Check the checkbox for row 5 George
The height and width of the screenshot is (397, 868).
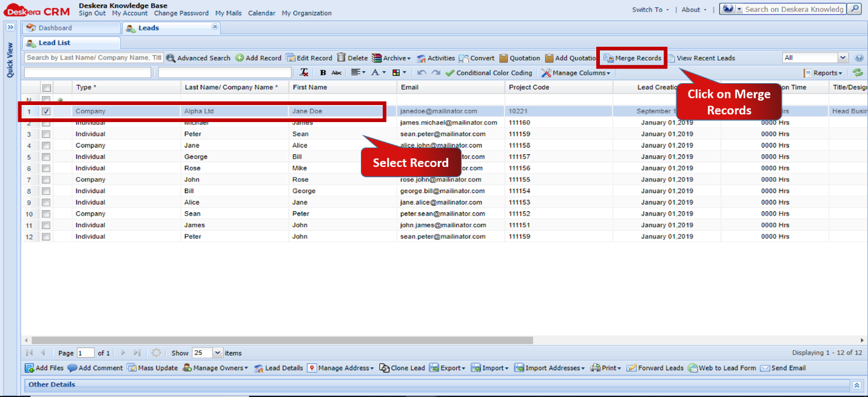[46, 157]
